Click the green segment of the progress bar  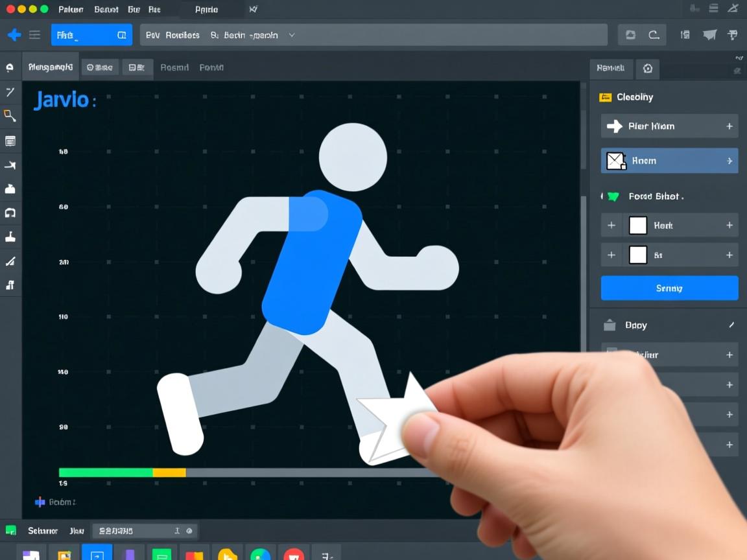(105, 472)
